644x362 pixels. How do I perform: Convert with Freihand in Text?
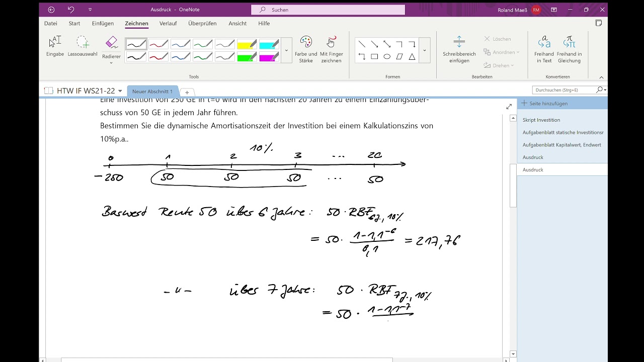tap(544, 49)
